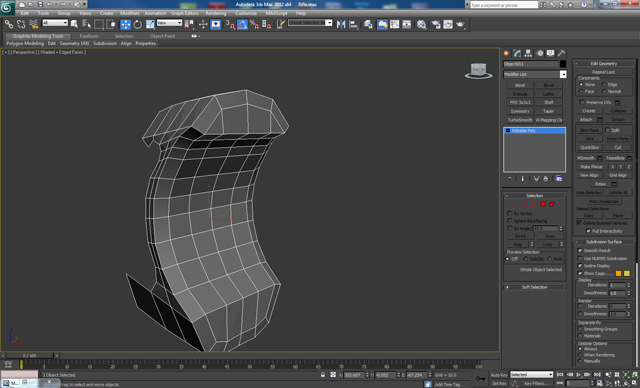Open the reference coordinate View dropdown
640x388 pixels.
pyautogui.click(x=169, y=23)
